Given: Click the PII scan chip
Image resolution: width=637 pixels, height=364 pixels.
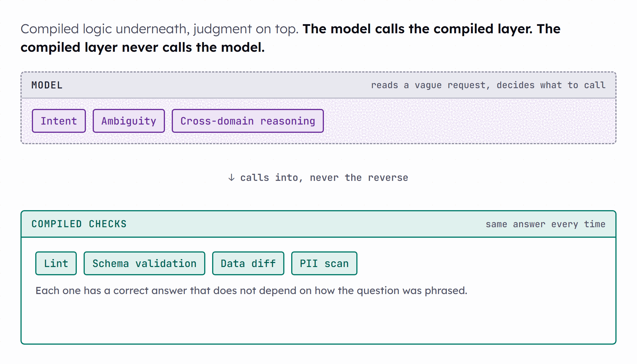Looking at the screenshot, I should (324, 263).
